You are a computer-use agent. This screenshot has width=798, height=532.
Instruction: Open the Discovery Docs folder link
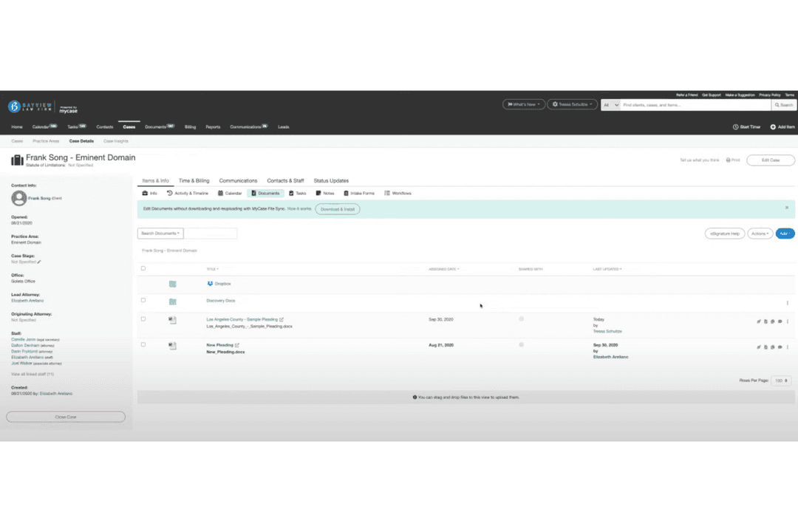(x=220, y=301)
